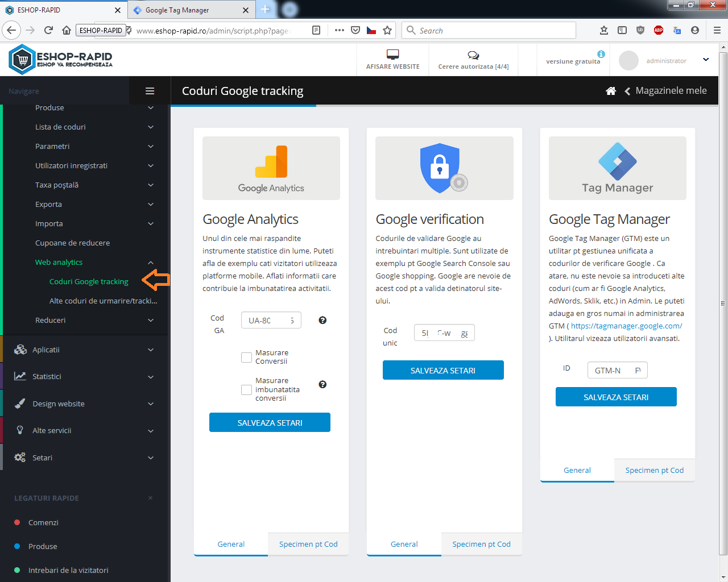Click the Cod GA input field
This screenshot has height=582, width=728.
[271, 320]
